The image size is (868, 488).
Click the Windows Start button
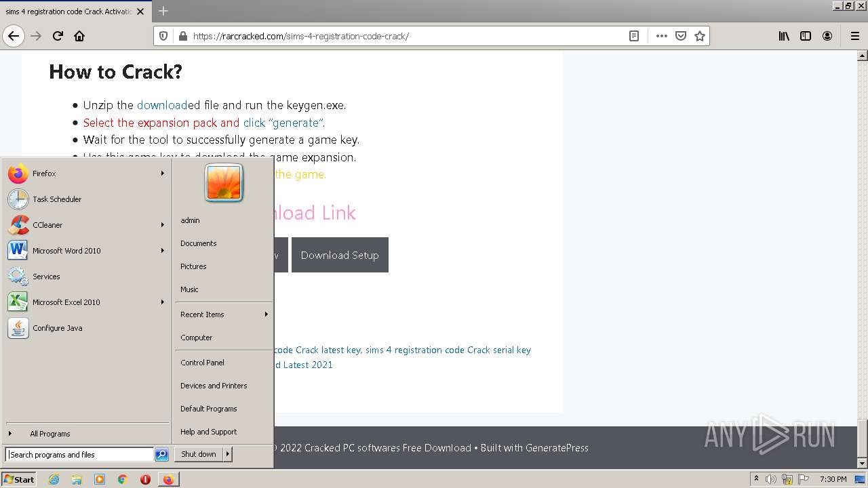[18, 479]
